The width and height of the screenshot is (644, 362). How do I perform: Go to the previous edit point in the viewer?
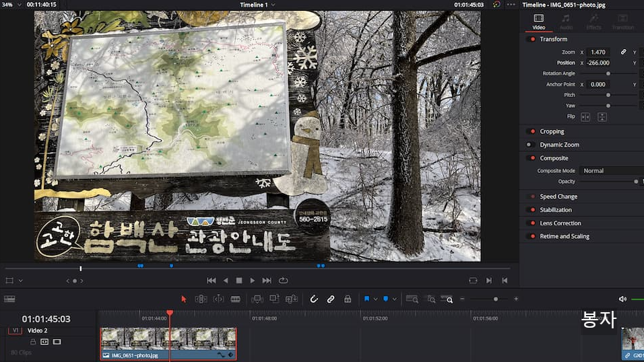(505, 281)
